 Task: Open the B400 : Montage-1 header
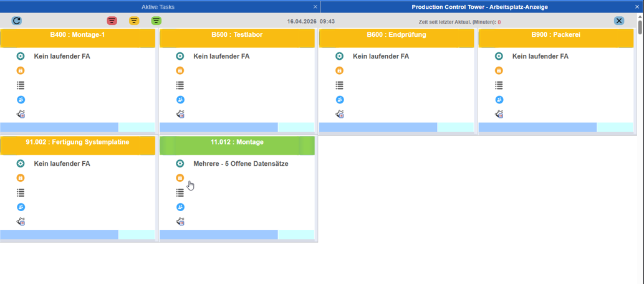78,38
